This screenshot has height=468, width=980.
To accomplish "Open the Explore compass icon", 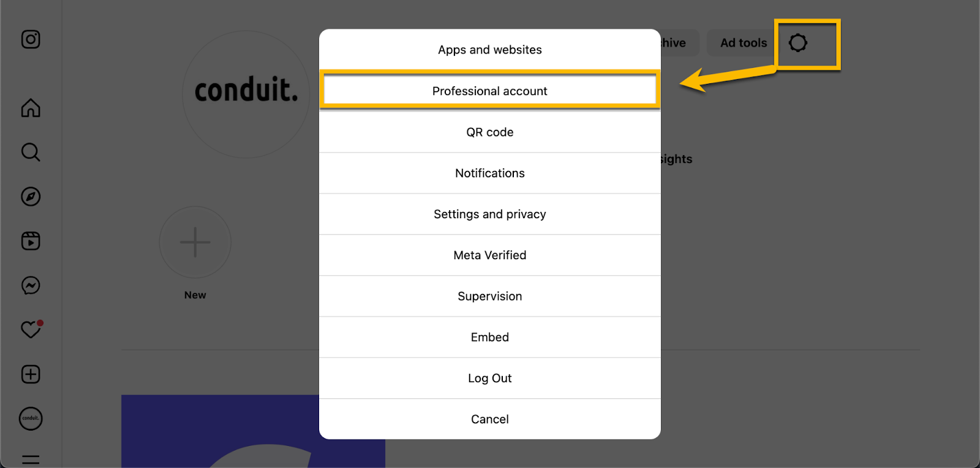I will [x=31, y=197].
